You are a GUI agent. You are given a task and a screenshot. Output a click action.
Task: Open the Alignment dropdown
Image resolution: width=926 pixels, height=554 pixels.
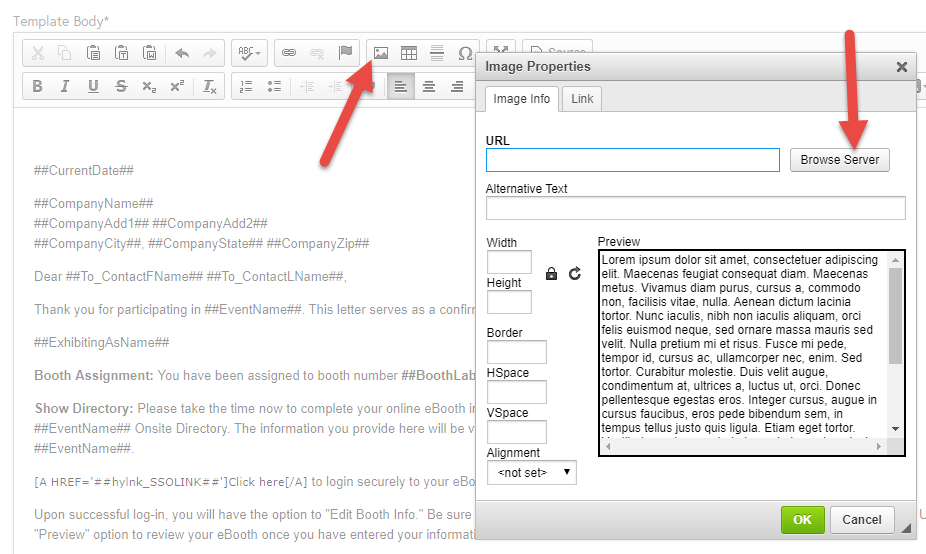[531, 472]
